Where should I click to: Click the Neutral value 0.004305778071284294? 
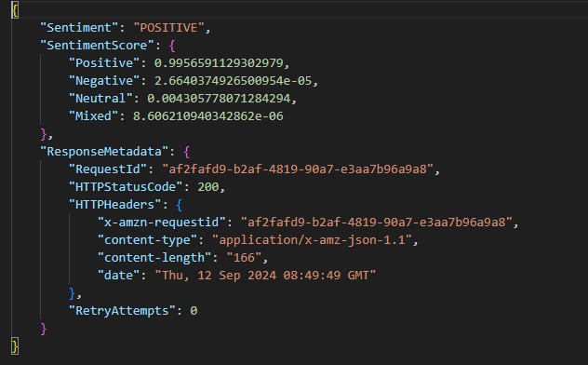(219, 99)
